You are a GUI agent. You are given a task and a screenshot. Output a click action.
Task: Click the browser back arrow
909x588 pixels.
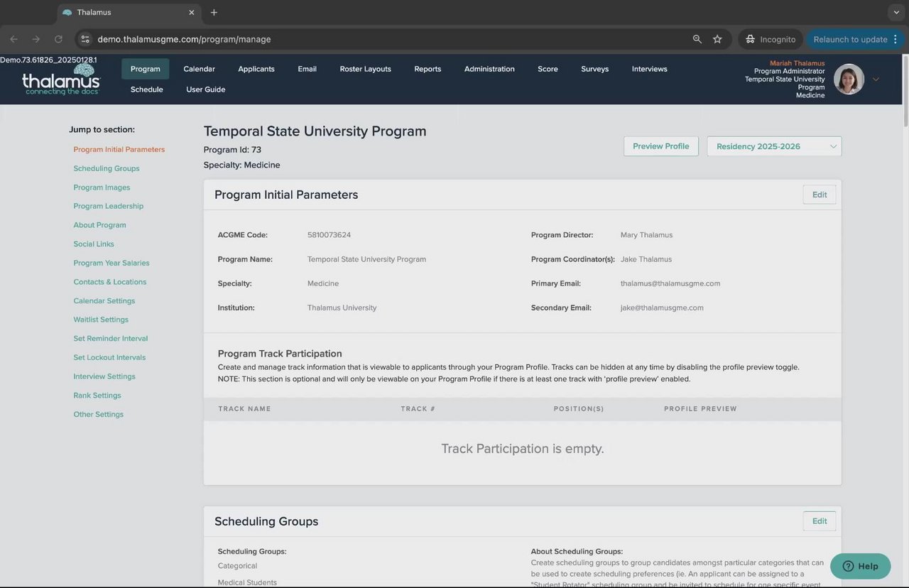(14, 39)
